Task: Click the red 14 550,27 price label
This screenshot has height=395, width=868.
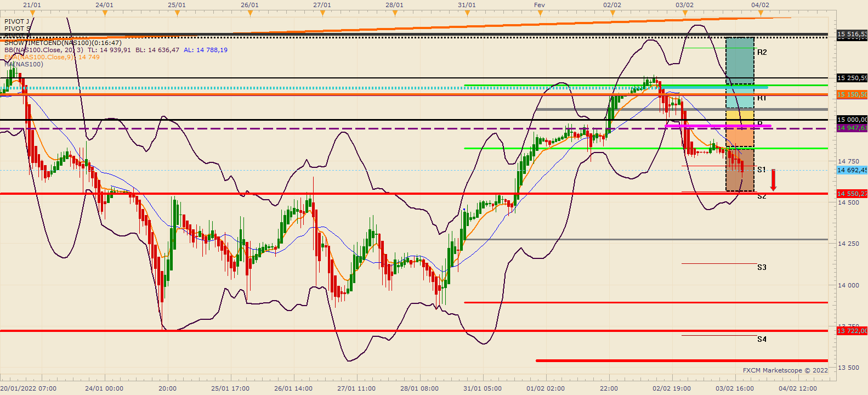Action: coord(852,194)
